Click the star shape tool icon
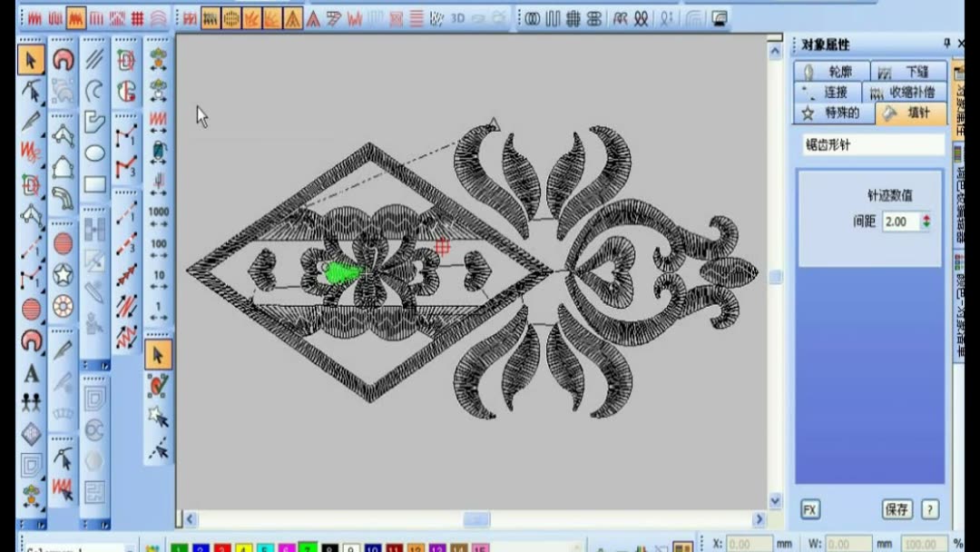The height and width of the screenshot is (552, 980). 63,274
